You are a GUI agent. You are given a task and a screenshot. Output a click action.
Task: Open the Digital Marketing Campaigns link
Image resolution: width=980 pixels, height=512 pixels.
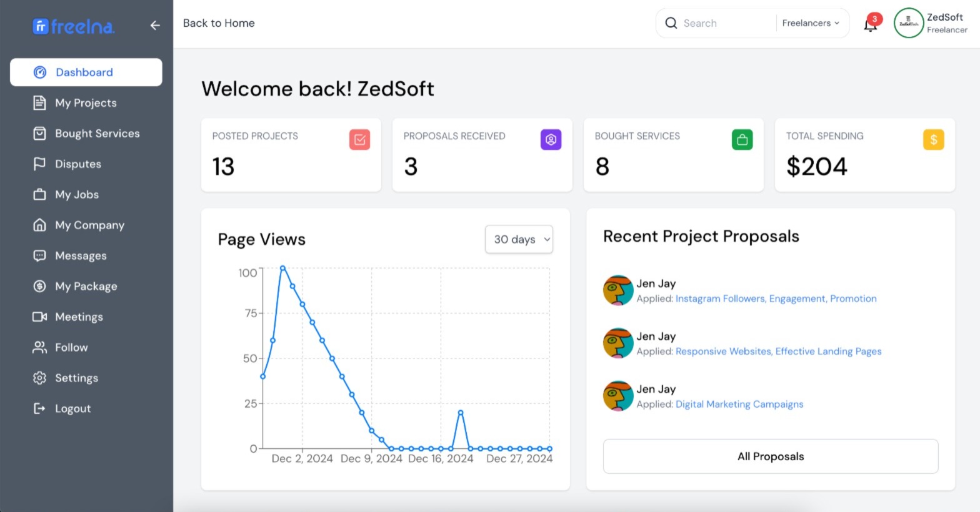(739, 404)
